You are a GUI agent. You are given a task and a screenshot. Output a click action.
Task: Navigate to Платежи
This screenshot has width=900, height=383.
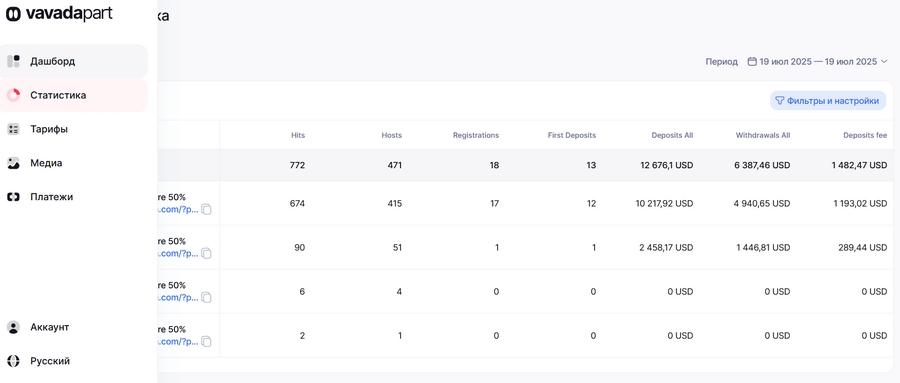tap(74, 197)
